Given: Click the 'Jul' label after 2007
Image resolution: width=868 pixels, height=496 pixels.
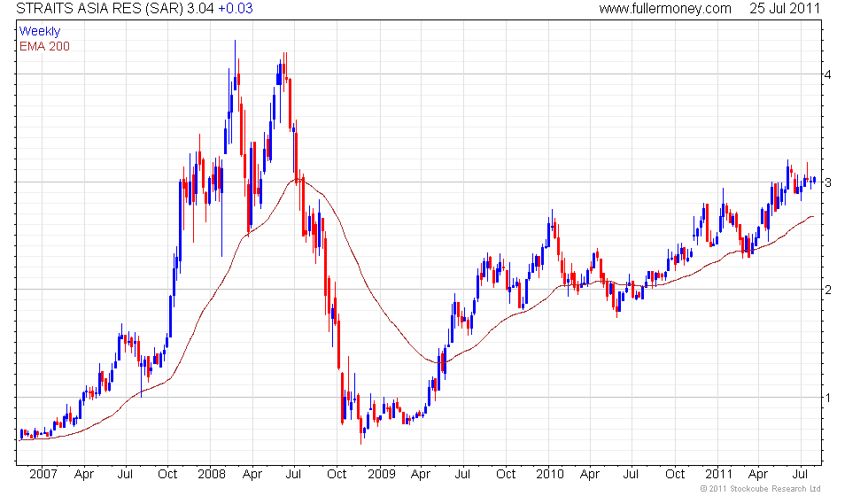Looking at the screenshot, I should coord(125,475).
